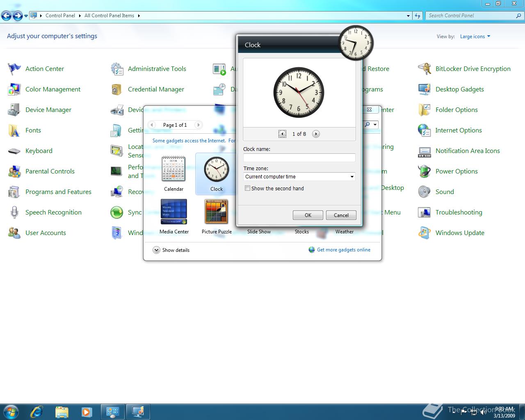Image resolution: width=525 pixels, height=420 pixels.
Task: Open Parental Controls icon
Action: (14, 171)
